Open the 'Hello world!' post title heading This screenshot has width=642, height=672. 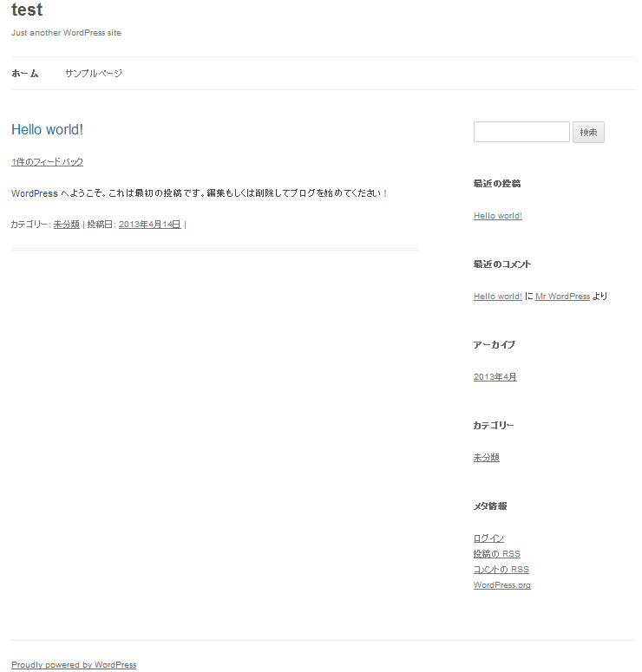(47, 130)
